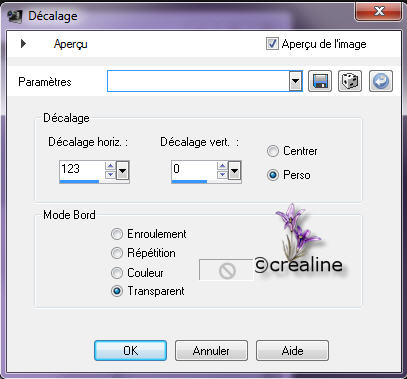Choose the Répétition edge mode

[x=117, y=253]
